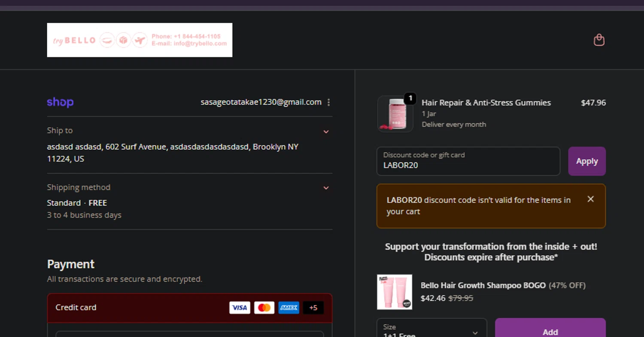Click the struck-through $79.95 price
This screenshot has width=644, height=337.
click(461, 298)
